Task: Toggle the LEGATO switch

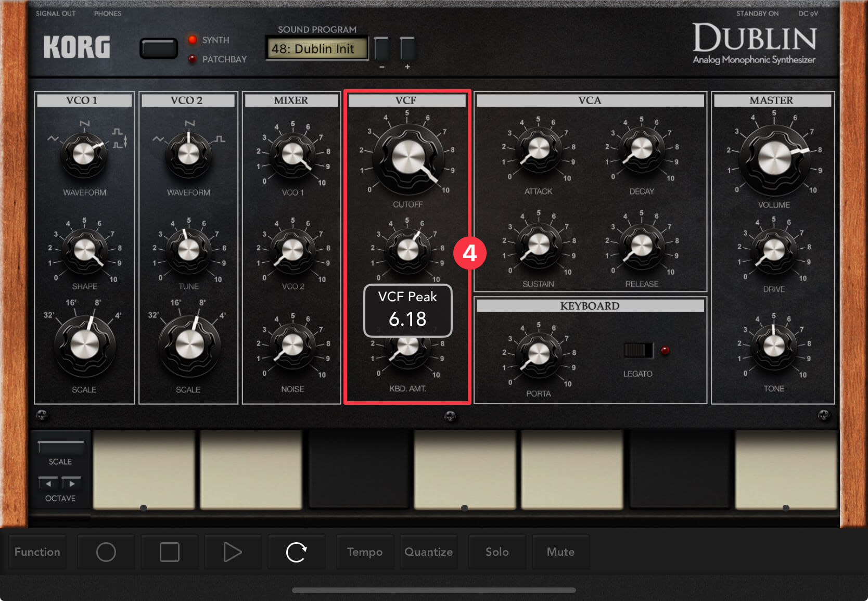Action: coord(639,350)
